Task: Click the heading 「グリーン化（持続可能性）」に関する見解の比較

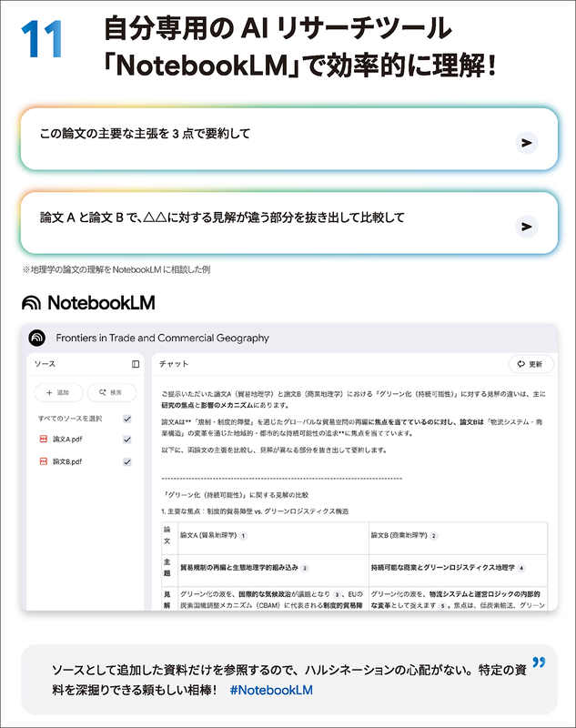Action: click(x=236, y=495)
